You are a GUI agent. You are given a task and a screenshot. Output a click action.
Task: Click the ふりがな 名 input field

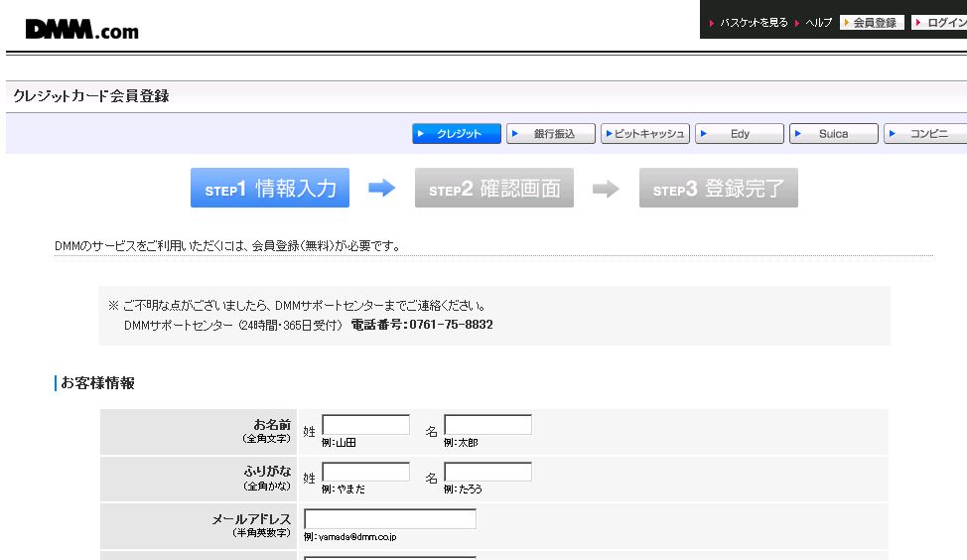(x=487, y=472)
